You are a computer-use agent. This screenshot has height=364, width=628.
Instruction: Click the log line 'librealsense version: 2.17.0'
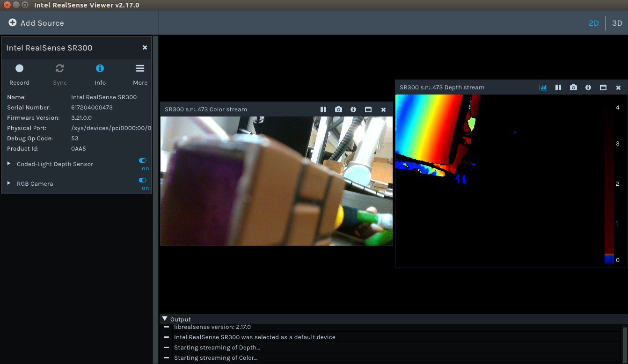point(212,327)
